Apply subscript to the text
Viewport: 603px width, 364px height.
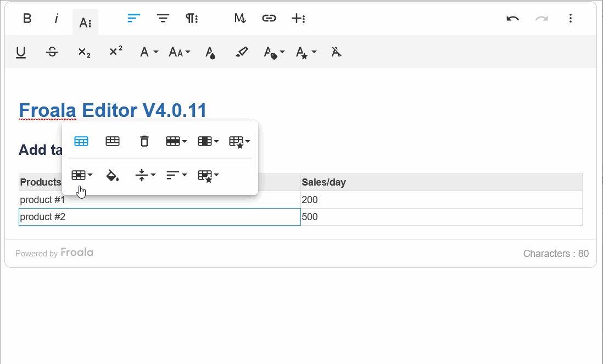(83, 52)
